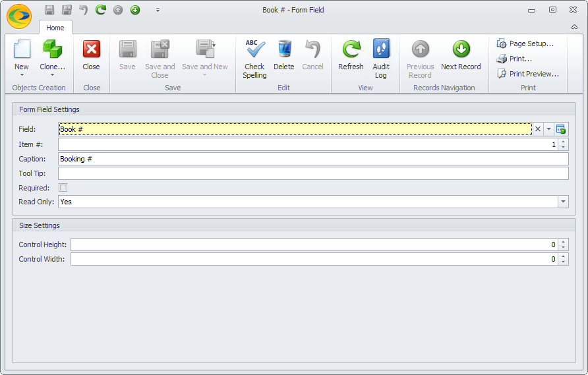Image resolution: width=588 pixels, height=375 pixels.
Task: Toggle the Required checkbox
Action: [x=63, y=187]
